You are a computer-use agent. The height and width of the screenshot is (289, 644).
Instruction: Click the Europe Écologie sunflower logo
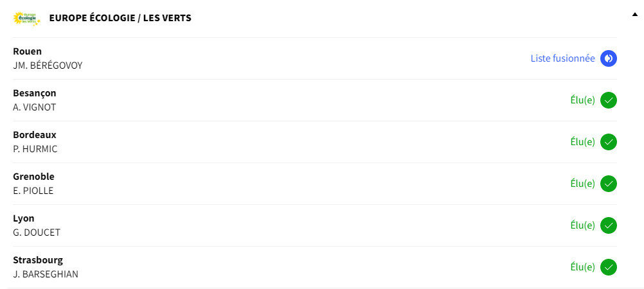(x=27, y=19)
